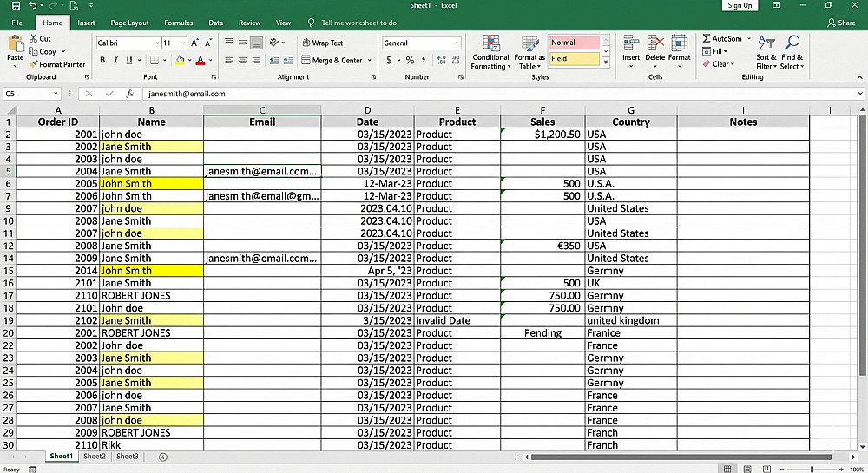The image size is (868, 473).
Task: Click the Name Box showing C5
Action: 31,94
